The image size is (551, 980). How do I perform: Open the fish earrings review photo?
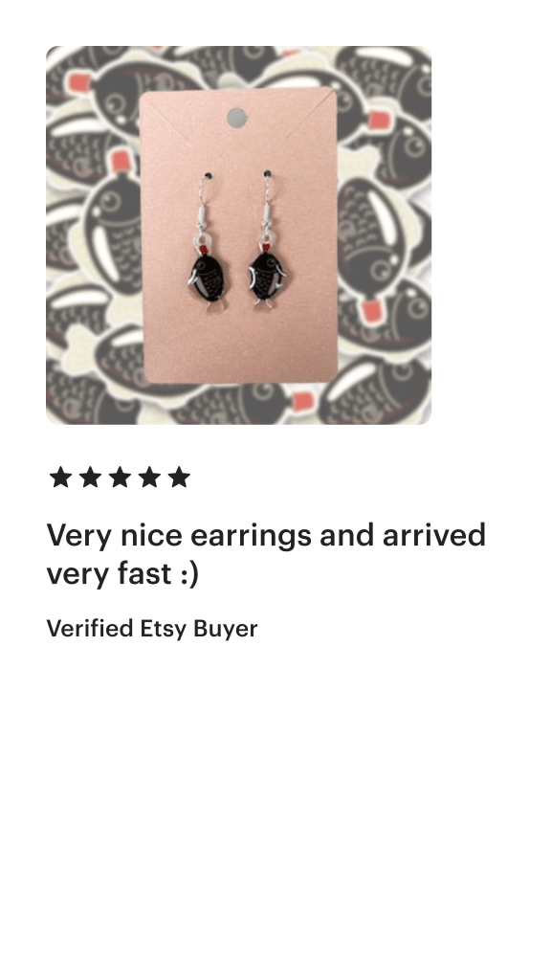coord(238,235)
